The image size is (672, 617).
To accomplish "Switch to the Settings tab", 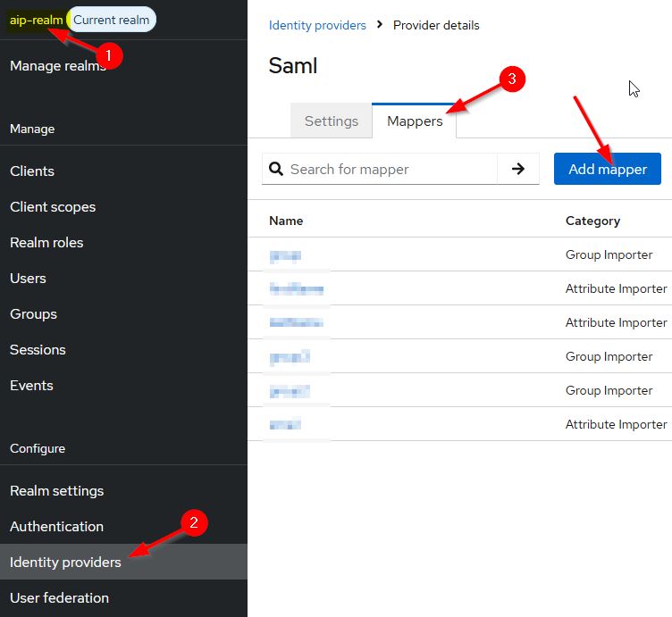I will pyautogui.click(x=331, y=121).
